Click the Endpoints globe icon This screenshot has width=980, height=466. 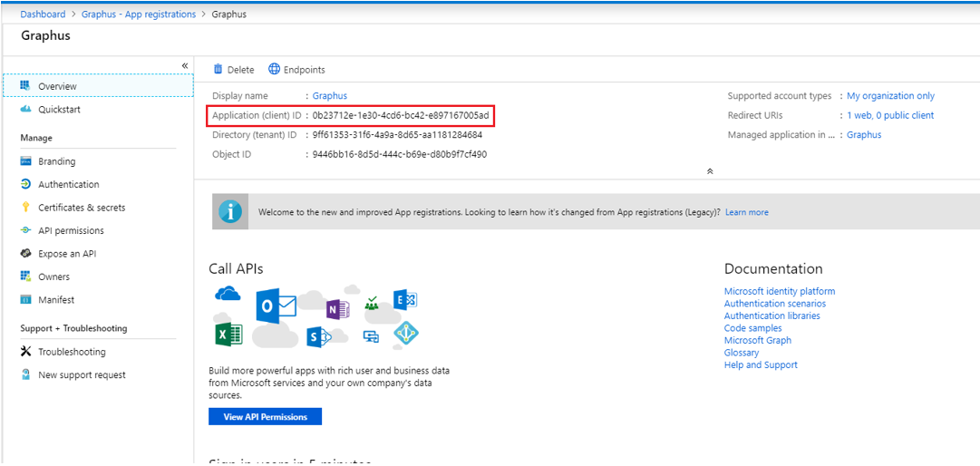point(274,69)
